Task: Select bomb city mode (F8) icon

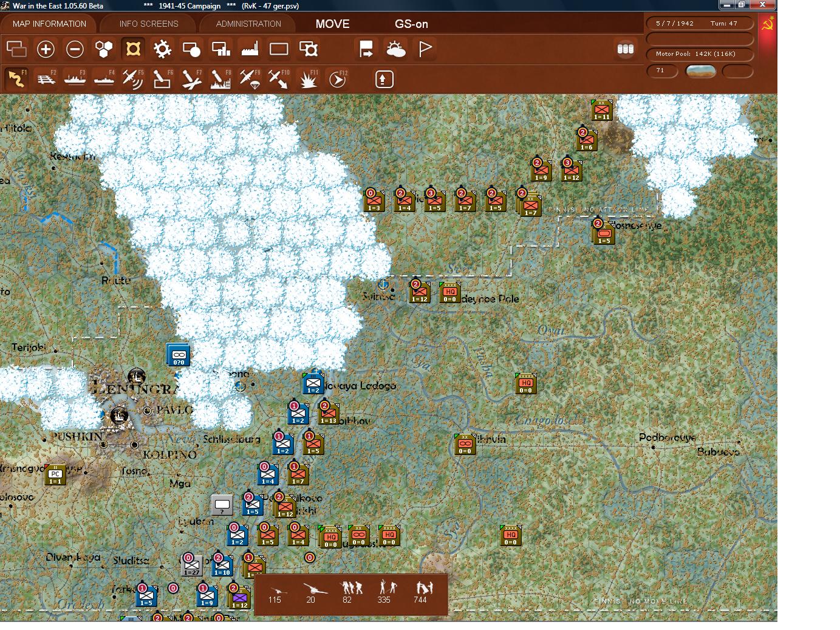Action: [221, 79]
